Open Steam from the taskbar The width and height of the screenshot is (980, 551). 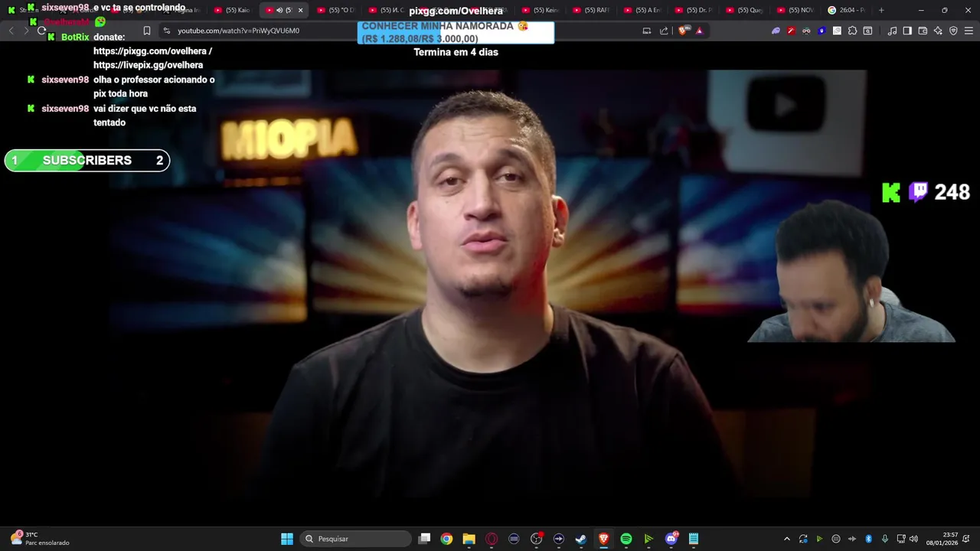point(581,539)
